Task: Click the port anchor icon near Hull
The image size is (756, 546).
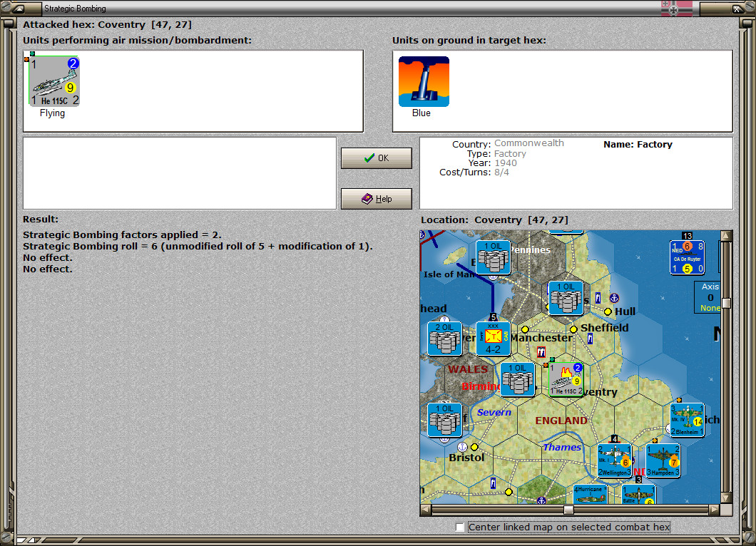Action: point(614,298)
